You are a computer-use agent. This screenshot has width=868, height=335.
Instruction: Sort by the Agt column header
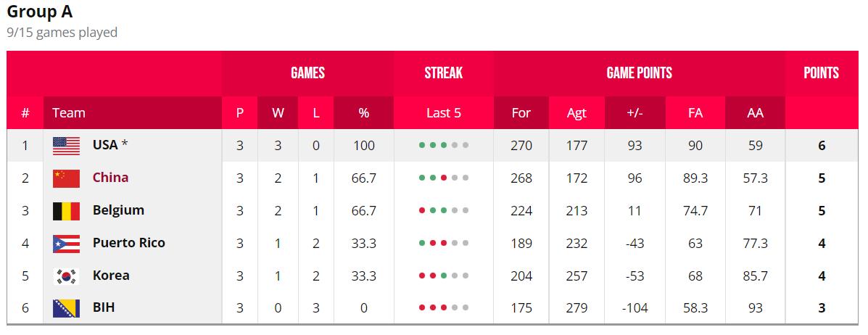(576, 113)
